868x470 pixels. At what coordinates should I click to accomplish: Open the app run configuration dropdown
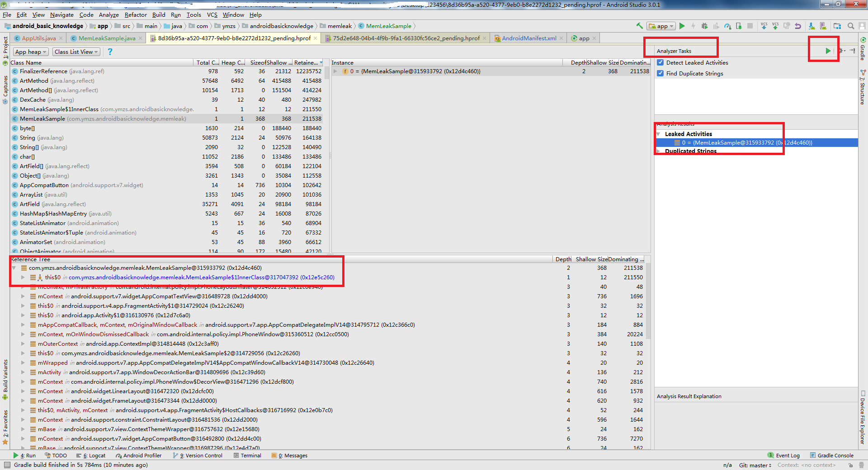(661, 26)
